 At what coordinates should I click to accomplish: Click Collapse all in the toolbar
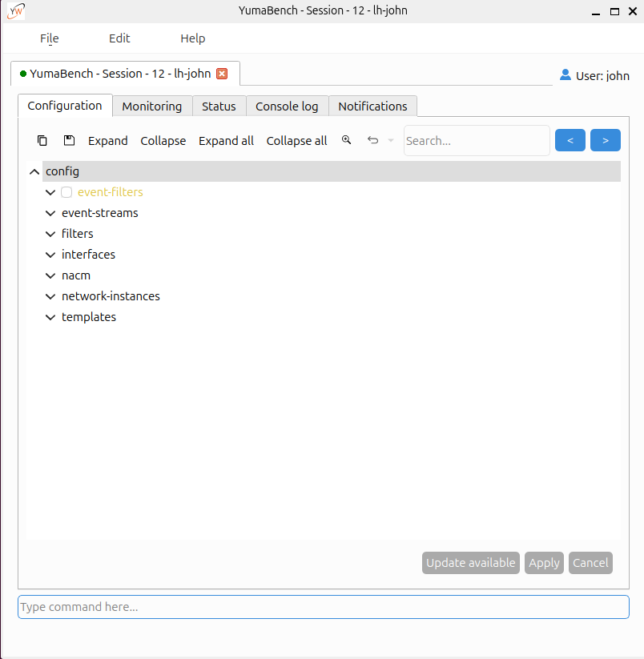pos(297,141)
